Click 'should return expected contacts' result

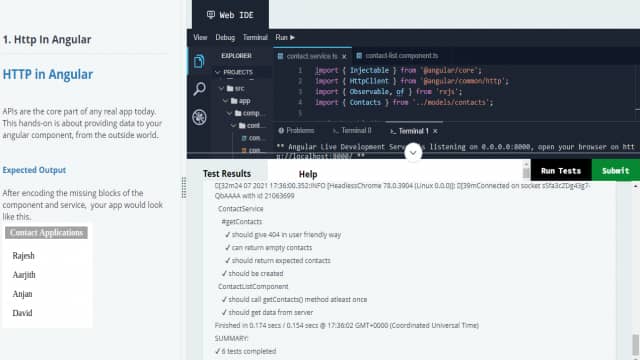[278, 260]
